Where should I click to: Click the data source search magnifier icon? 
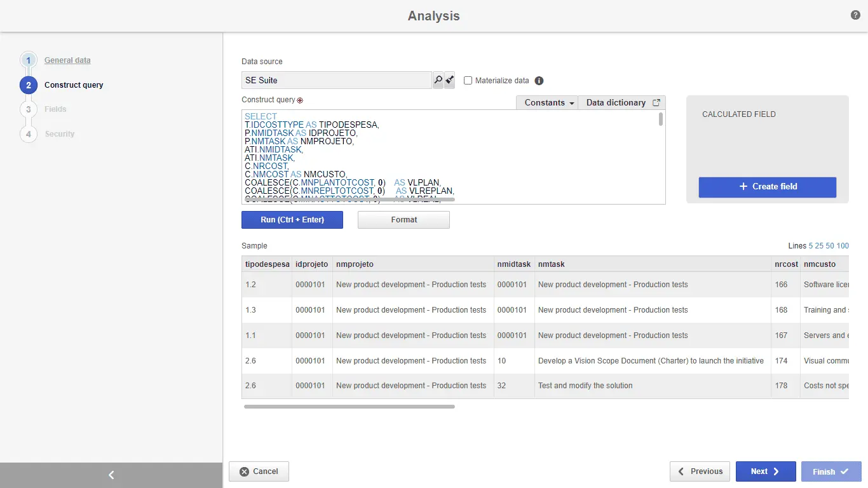click(438, 80)
